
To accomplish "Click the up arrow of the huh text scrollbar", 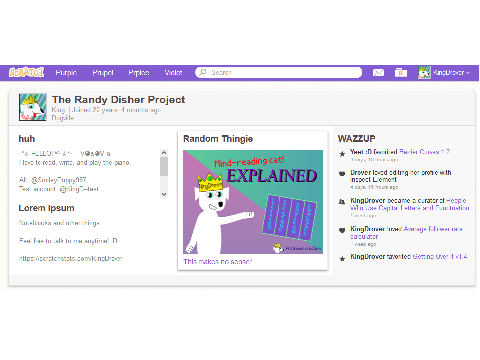I will click(x=164, y=153).
